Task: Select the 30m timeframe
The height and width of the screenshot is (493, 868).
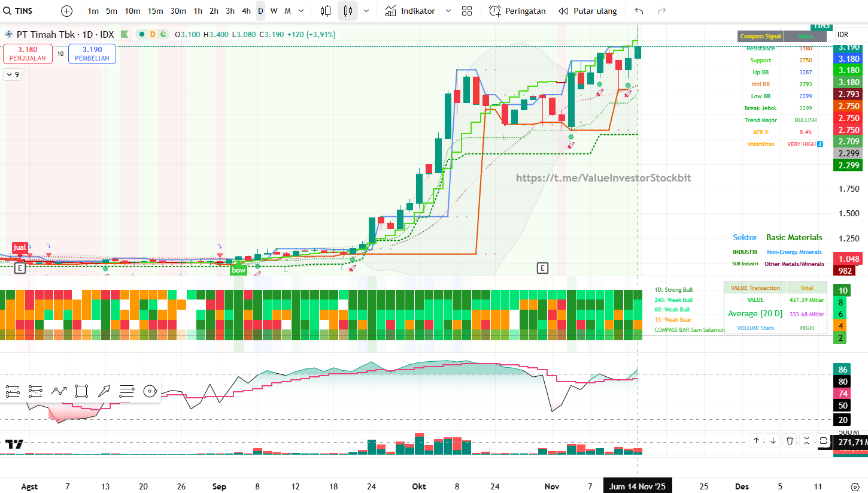Action: [178, 11]
